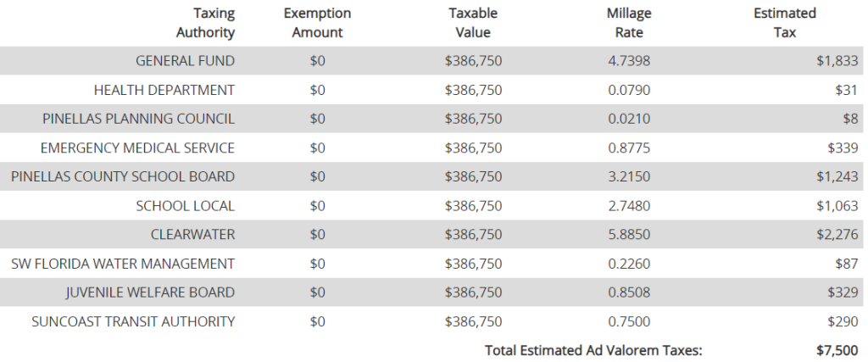Select SW FLORIDA WATER MANAGEMENT label

[x=123, y=264]
